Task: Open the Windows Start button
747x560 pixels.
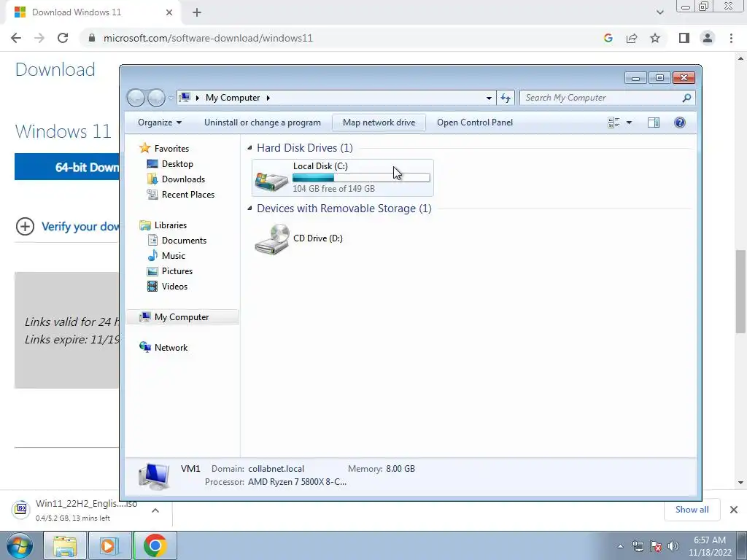Action: click(20, 545)
